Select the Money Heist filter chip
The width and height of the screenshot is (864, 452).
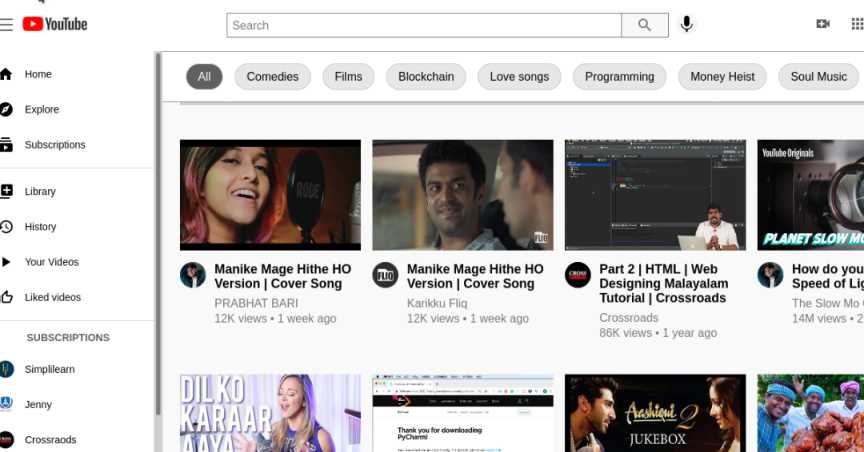722,77
